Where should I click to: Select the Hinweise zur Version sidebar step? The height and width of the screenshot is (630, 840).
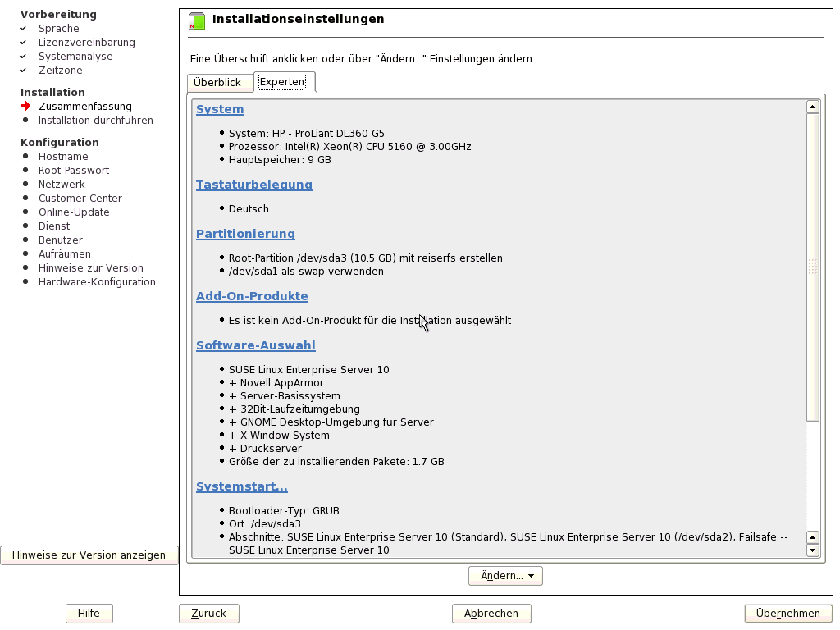tap(91, 268)
